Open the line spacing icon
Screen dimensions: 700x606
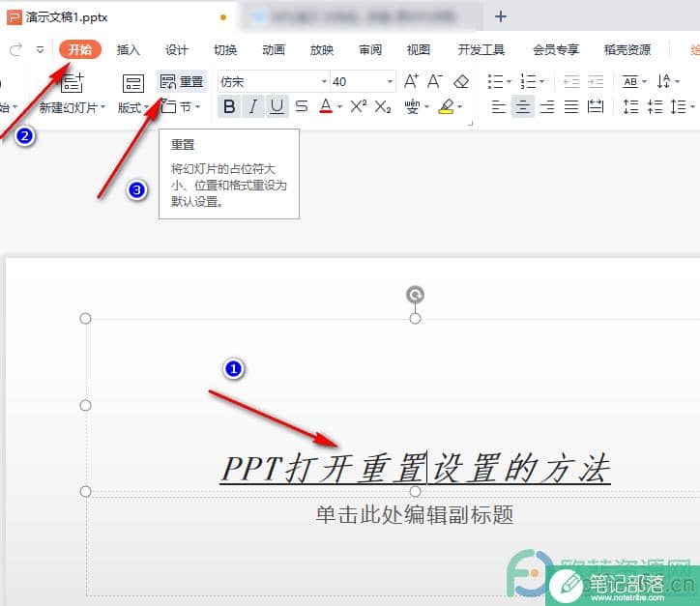[x=679, y=106]
